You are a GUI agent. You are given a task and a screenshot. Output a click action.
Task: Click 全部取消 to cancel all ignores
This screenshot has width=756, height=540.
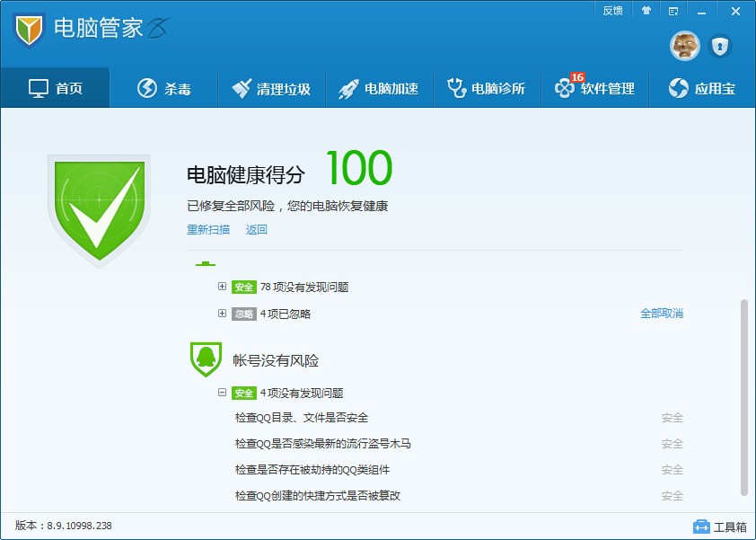pos(662,314)
